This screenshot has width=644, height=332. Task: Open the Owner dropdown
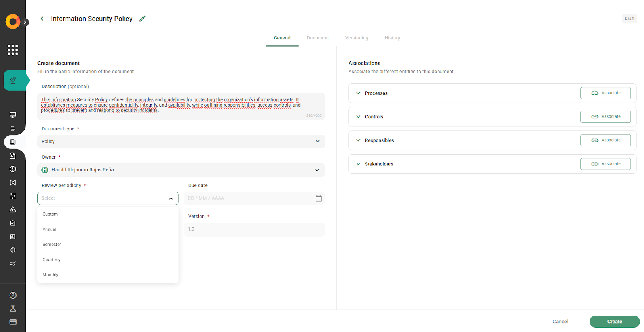pyautogui.click(x=181, y=170)
